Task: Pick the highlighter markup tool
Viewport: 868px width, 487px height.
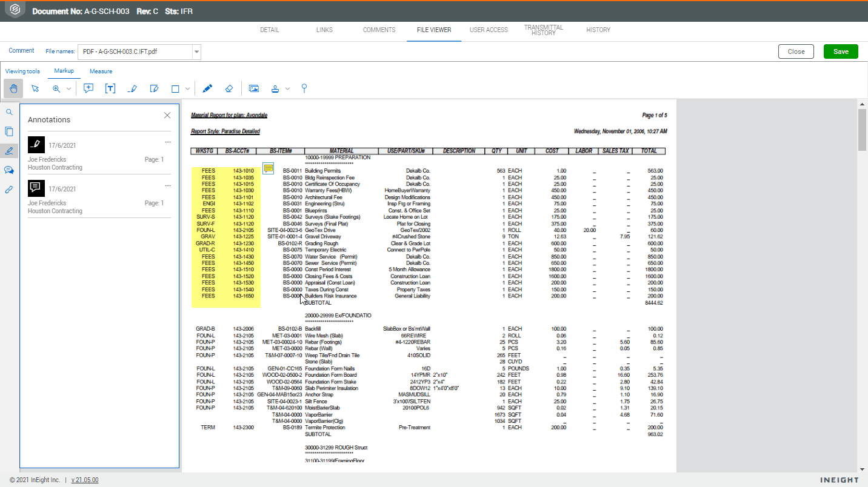Action: (x=133, y=88)
